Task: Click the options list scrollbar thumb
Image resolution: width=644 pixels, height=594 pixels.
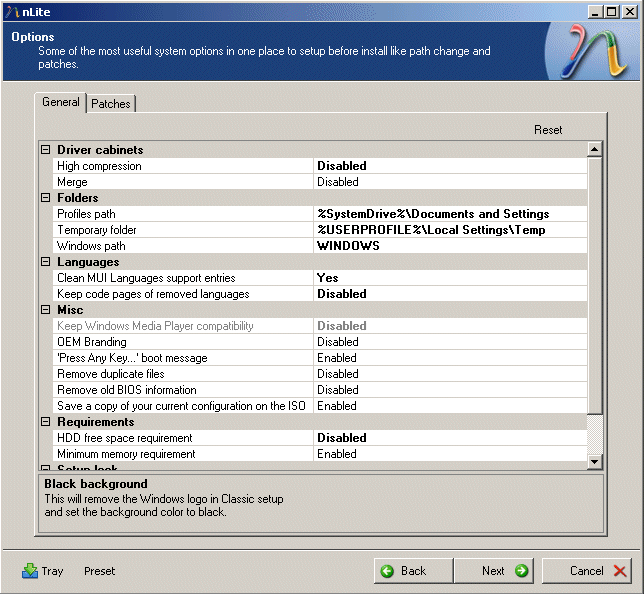Action: 595,285
